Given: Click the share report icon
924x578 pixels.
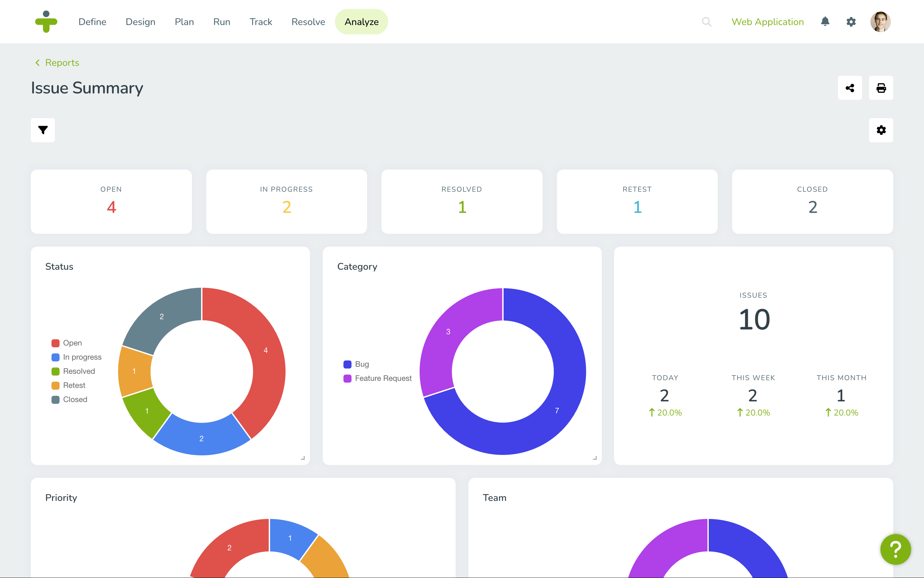Looking at the screenshot, I should (x=850, y=88).
